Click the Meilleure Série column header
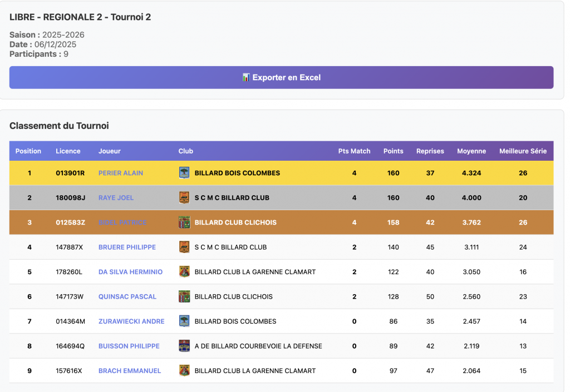The width and height of the screenshot is (570, 392). tap(523, 151)
